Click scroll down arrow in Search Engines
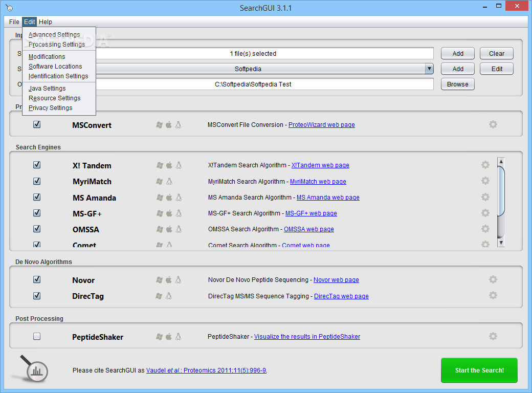The height and width of the screenshot is (393, 532). (x=501, y=243)
